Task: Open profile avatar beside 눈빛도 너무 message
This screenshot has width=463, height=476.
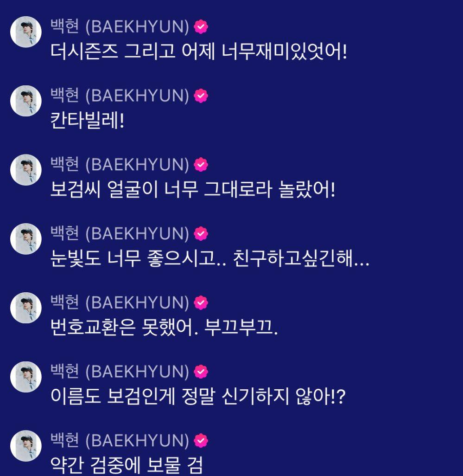Action: click(26, 238)
